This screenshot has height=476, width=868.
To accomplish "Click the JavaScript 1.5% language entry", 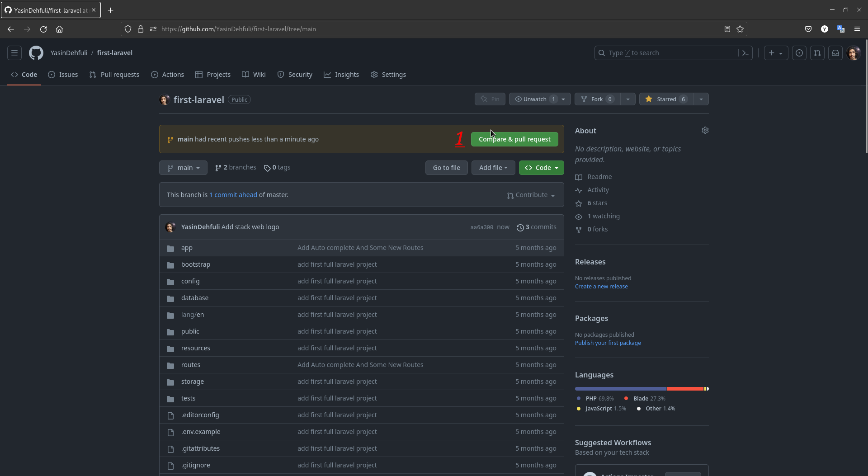I will 601,408.
